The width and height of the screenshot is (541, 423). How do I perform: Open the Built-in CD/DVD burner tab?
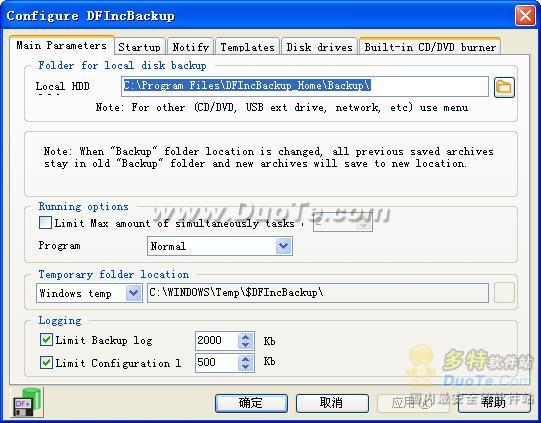tap(430, 47)
